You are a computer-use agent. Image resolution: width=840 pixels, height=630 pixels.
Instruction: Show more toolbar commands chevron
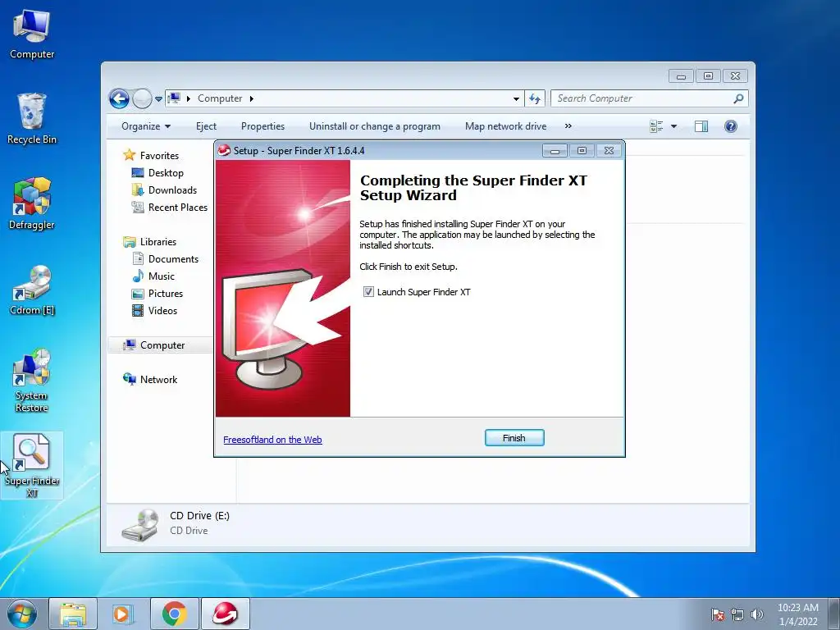pos(568,126)
